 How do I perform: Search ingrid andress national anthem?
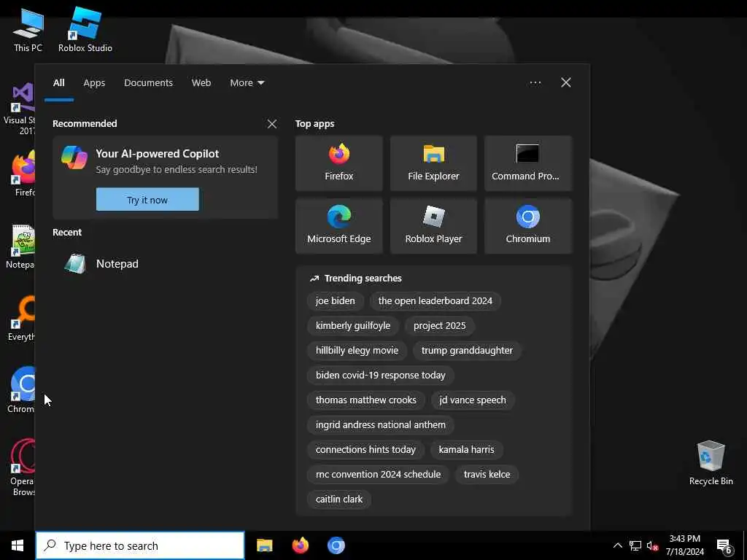381,425
